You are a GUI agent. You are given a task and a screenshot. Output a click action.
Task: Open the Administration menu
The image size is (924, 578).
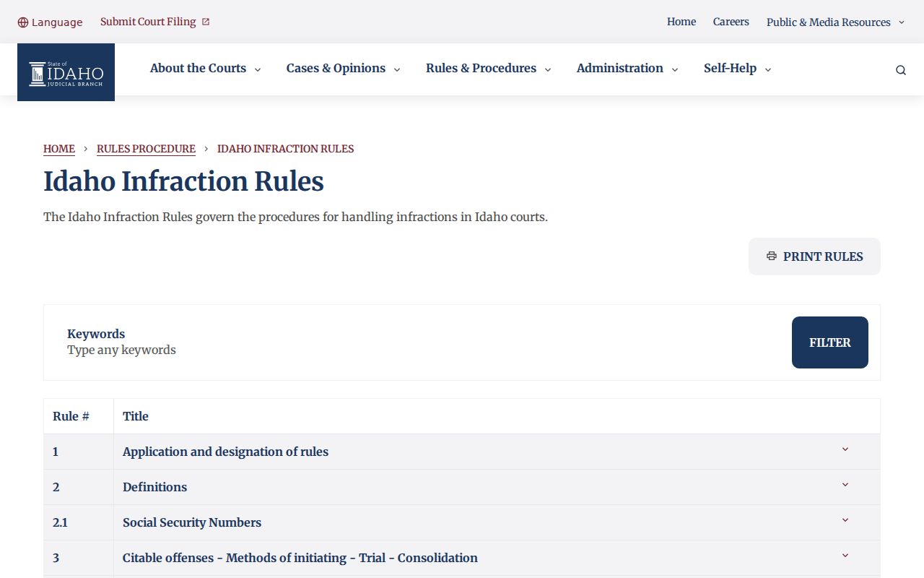(x=627, y=68)
